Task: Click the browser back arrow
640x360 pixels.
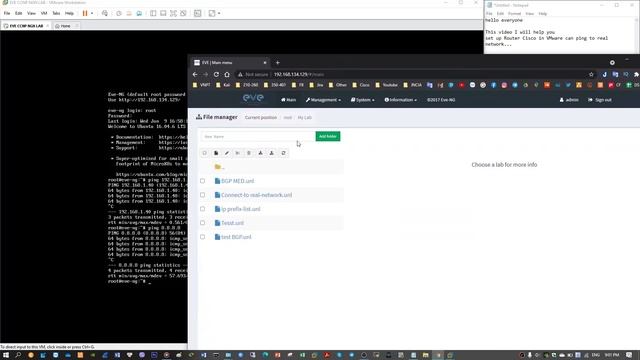Action: coord(195,74)
